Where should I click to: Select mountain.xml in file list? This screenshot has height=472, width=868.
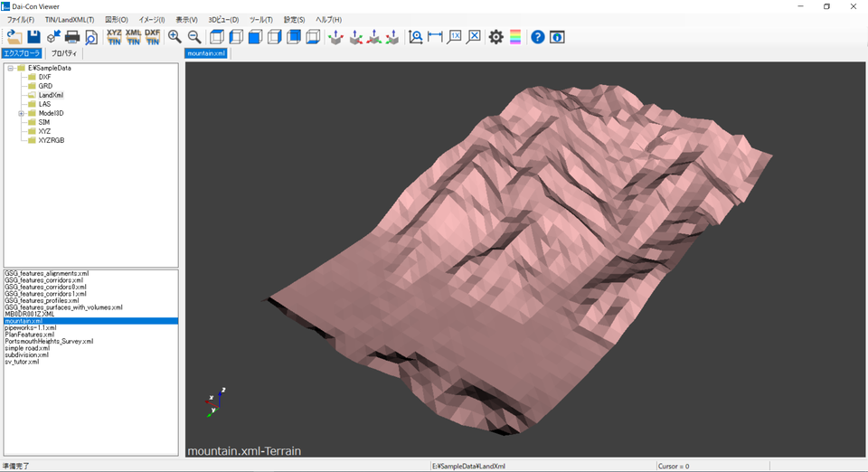[90, 321]
